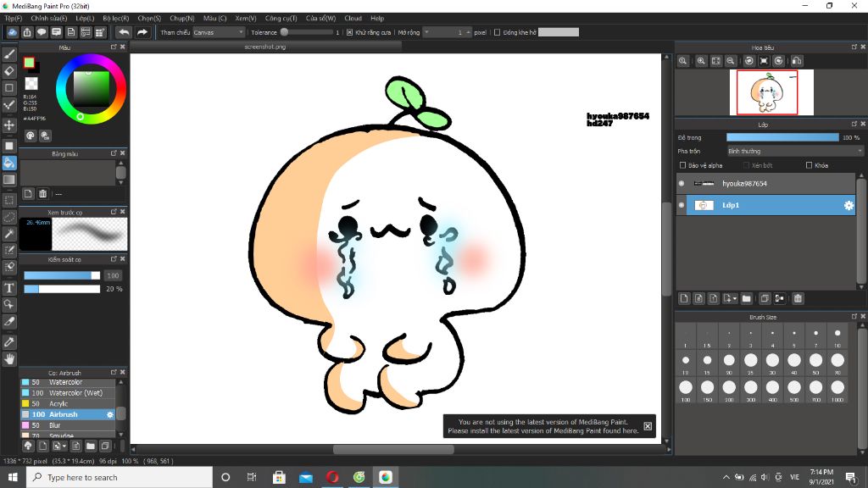The height and width of the screenshot is (488, 868).
Task: Click the Windows search box
Action: (119, 477)
